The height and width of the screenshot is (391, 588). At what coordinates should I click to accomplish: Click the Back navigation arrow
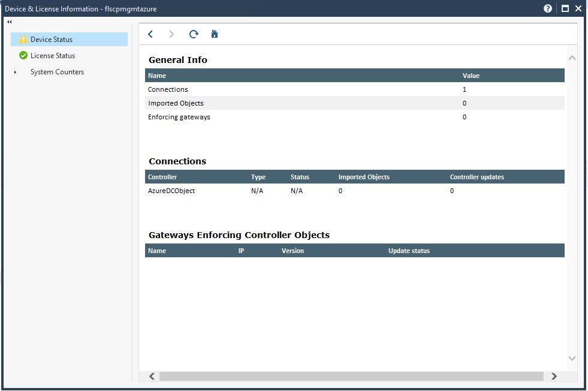coord(150,34)
